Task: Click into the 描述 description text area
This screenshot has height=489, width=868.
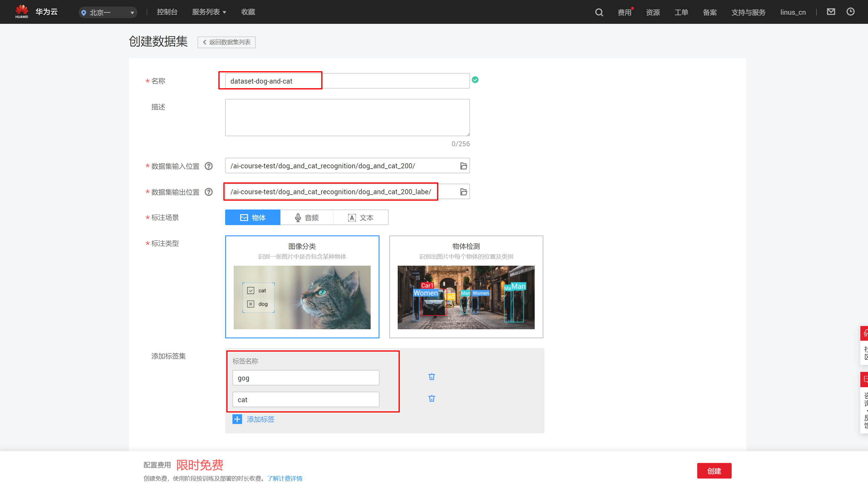Action: point(347,117)
